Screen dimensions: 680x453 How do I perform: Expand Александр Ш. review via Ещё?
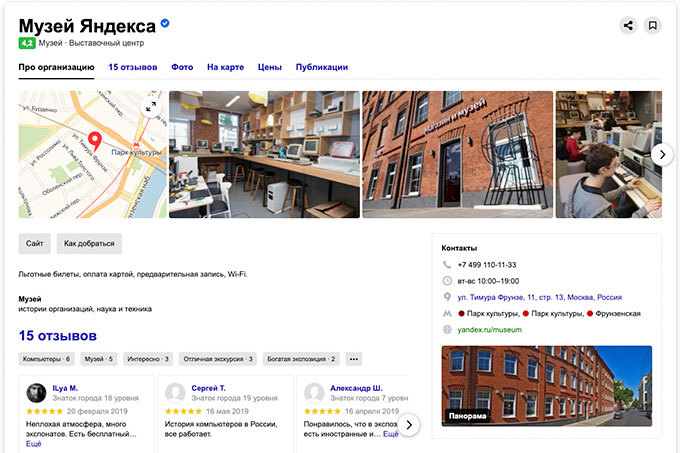point(391,434)
